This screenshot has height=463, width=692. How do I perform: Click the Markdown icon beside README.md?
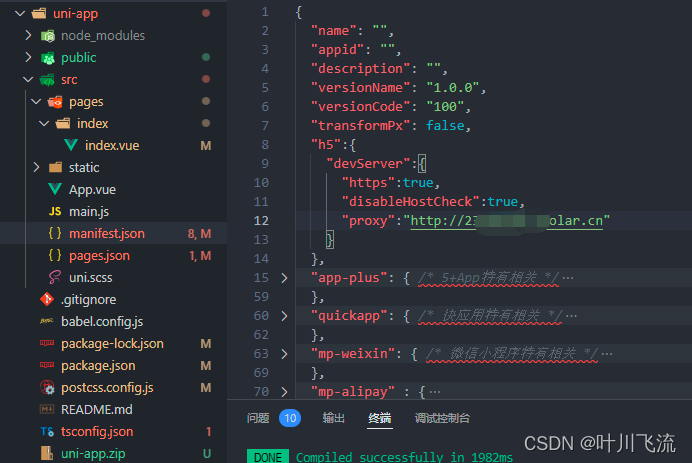pyautogui.click(x=47, y=409)
